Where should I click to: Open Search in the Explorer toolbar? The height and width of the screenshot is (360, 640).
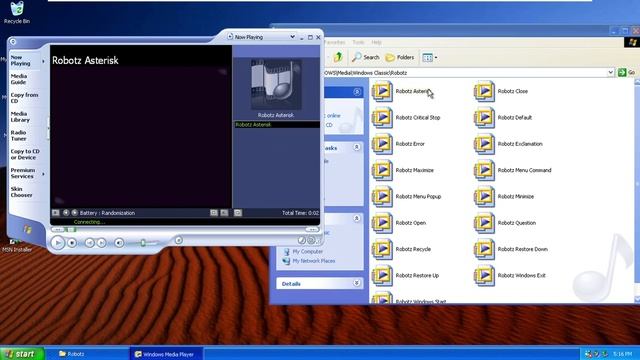(366, 58)
